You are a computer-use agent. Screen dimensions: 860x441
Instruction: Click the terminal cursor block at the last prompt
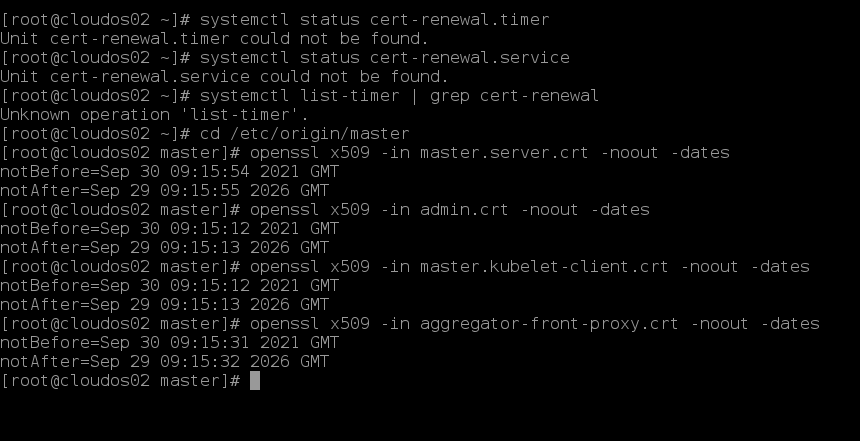(254, 381)
